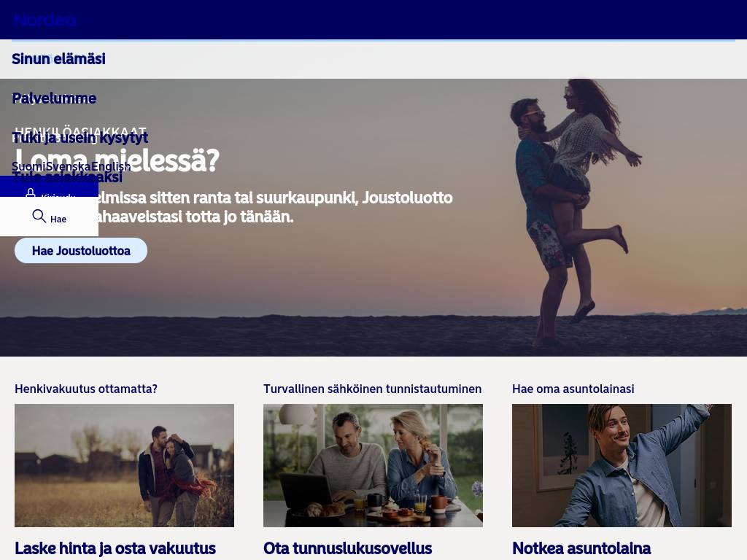Click the Hae search button
The width and height of the screenshot is (747, 560).
58,219
